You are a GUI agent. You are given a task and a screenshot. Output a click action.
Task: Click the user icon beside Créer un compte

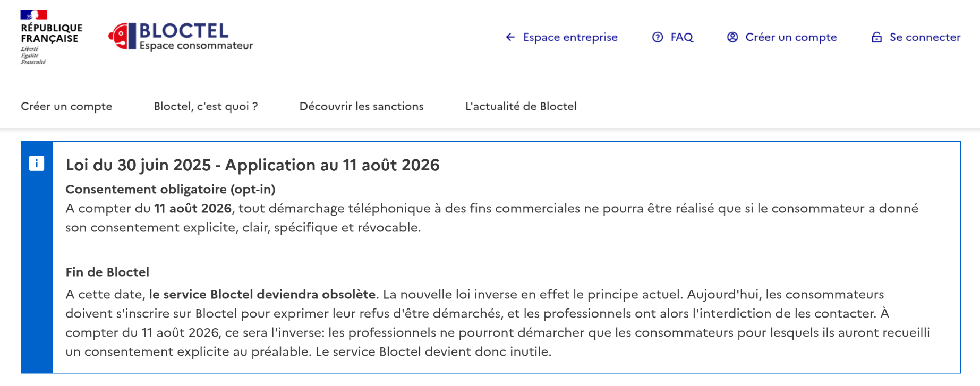coord(732,37)
